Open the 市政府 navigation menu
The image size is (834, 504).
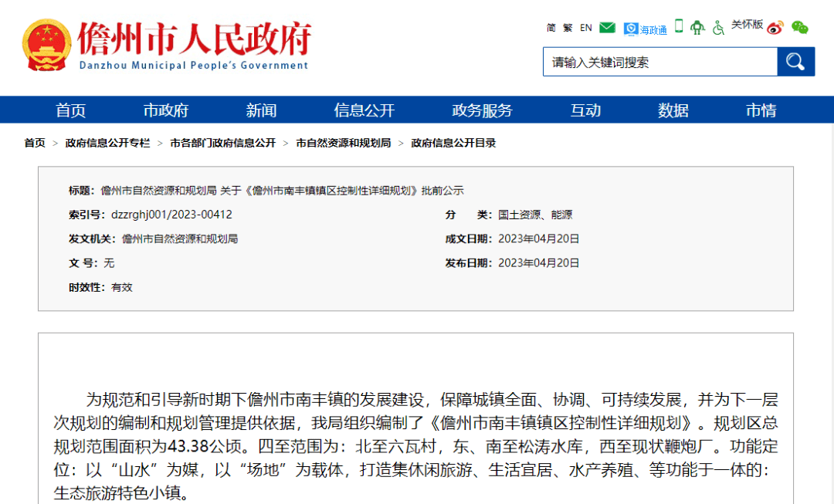(x=166, y=110)
